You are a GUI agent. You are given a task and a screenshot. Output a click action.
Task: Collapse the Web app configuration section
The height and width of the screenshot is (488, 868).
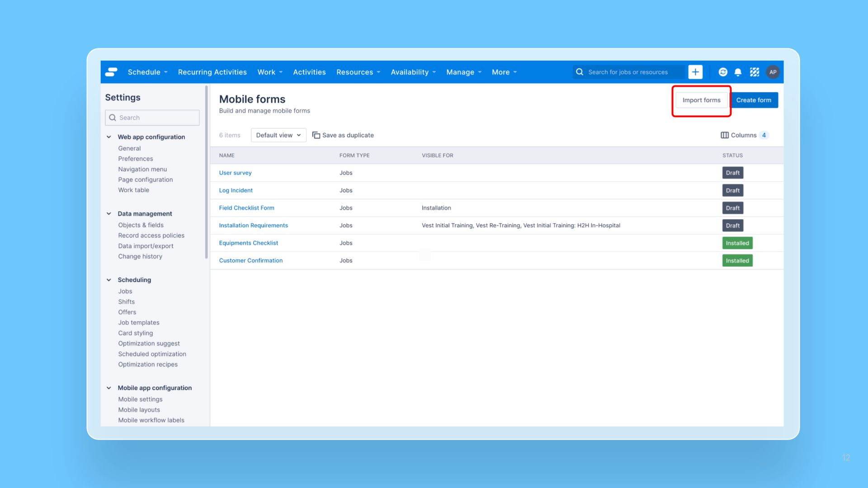(109, 137)
